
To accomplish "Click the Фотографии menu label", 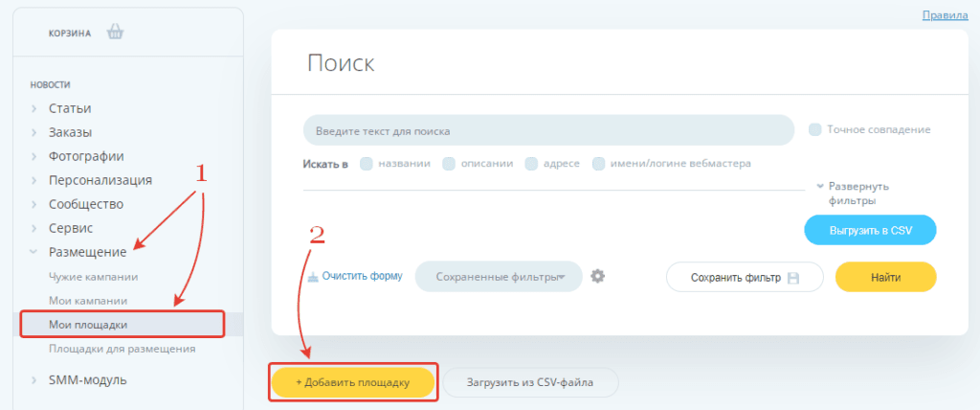I will [86, 156].
